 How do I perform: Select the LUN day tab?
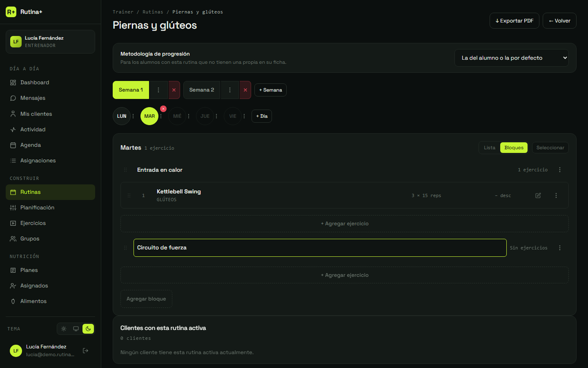click(122, 116)
